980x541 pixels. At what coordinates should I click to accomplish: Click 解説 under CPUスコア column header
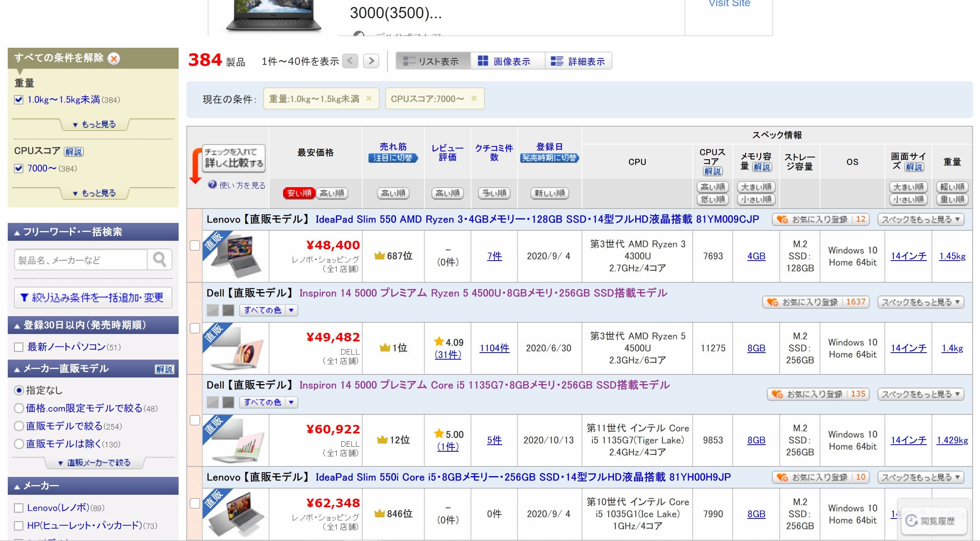(712, 171)
